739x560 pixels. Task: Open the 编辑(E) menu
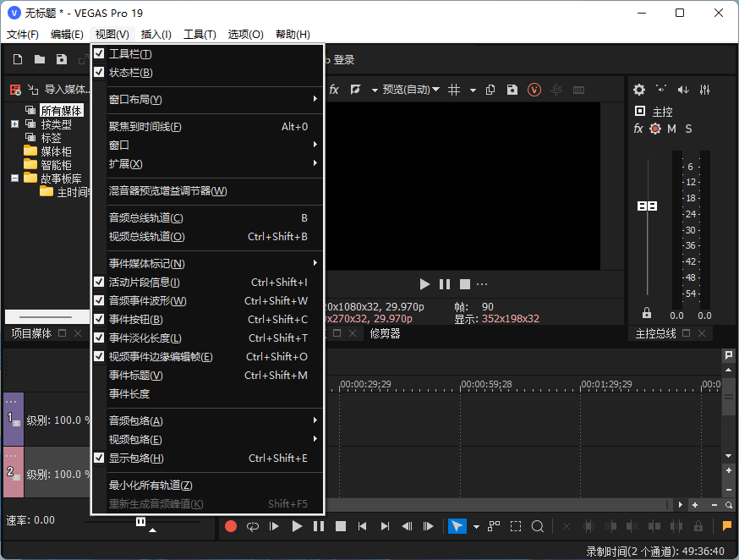coord(67,35)
